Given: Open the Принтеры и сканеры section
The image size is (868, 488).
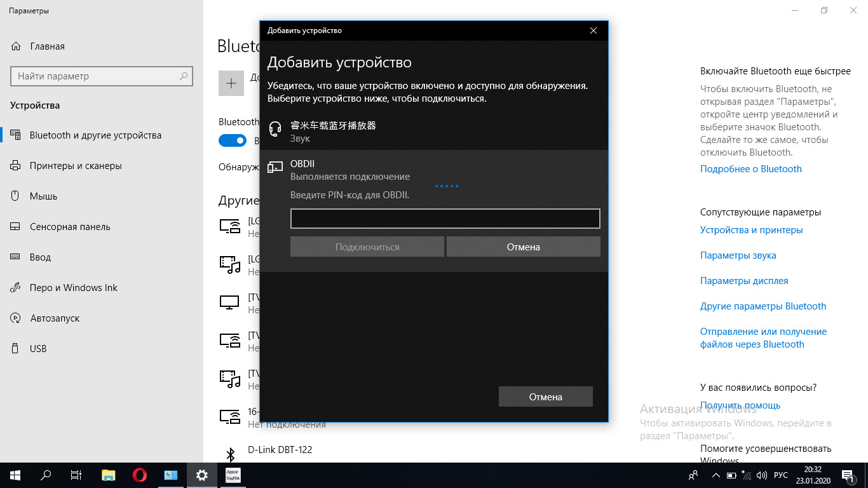Looking at the screenshot, I should pos(102,166).
